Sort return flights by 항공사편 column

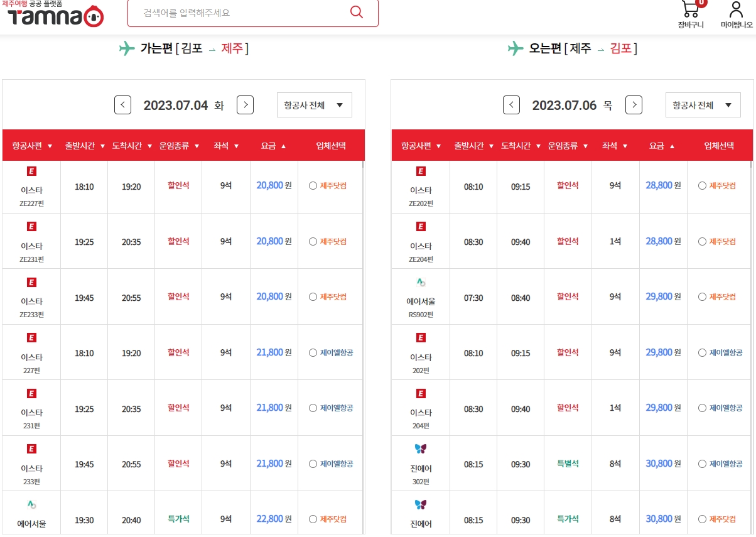pyautogui.click(x=421, y=146)
